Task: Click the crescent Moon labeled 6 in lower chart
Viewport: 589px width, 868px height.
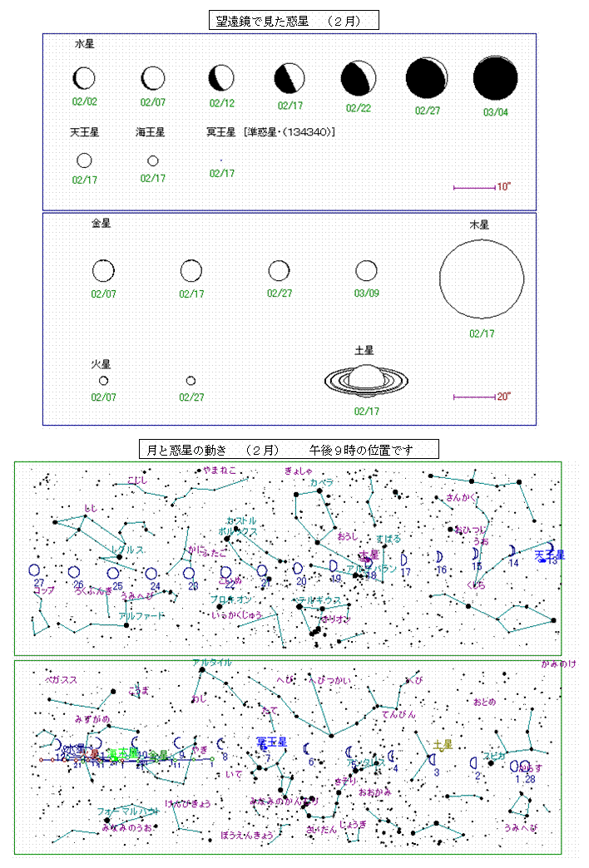Action: pyautogui.click(x=306, y=750)
